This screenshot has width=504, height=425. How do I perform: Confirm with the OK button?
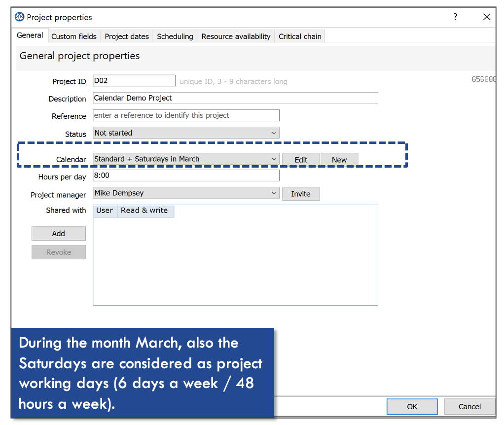pyautogui.click(x=412, y=407)
